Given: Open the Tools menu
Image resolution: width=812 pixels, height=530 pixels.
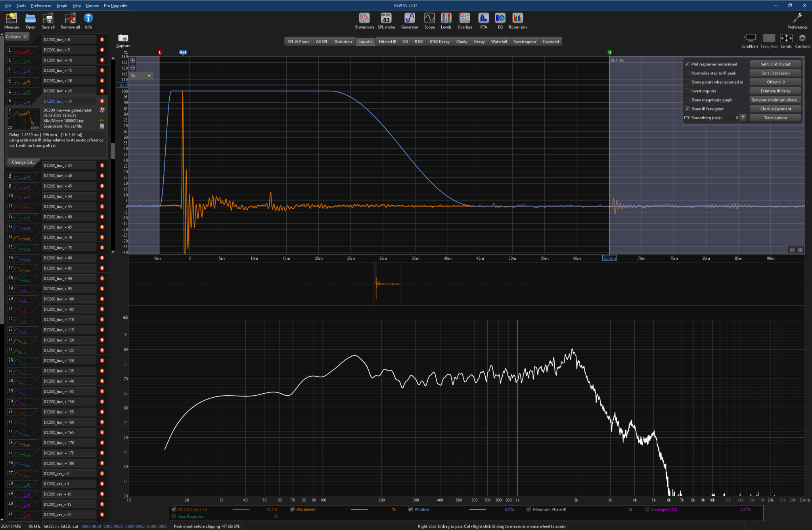Looking at the screenshot, I should tap(21, 6).
